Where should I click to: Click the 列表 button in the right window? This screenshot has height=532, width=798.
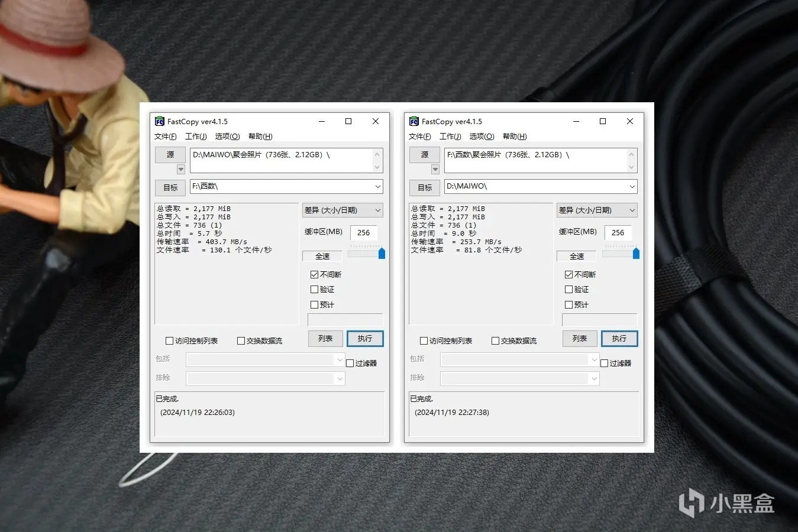coord(580,339)
